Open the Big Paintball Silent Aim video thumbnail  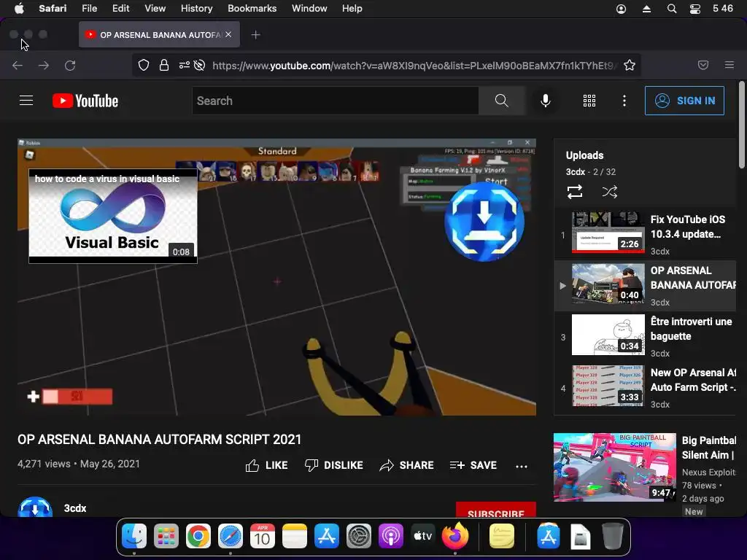(614, 467)
